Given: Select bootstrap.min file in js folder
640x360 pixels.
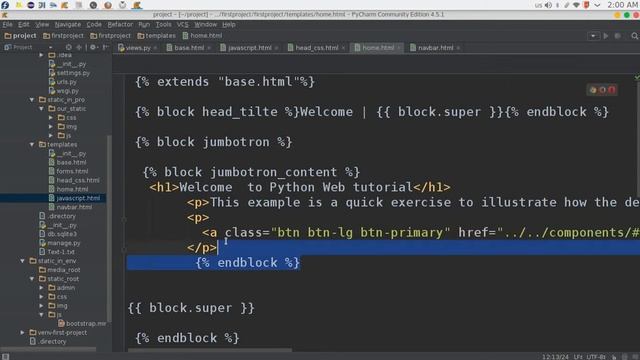Looking at the screenshot, I should click(82, 324).
